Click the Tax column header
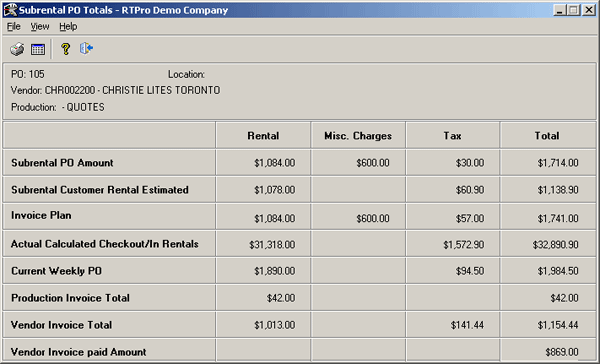The image size is (600, 364). point(452,135)
